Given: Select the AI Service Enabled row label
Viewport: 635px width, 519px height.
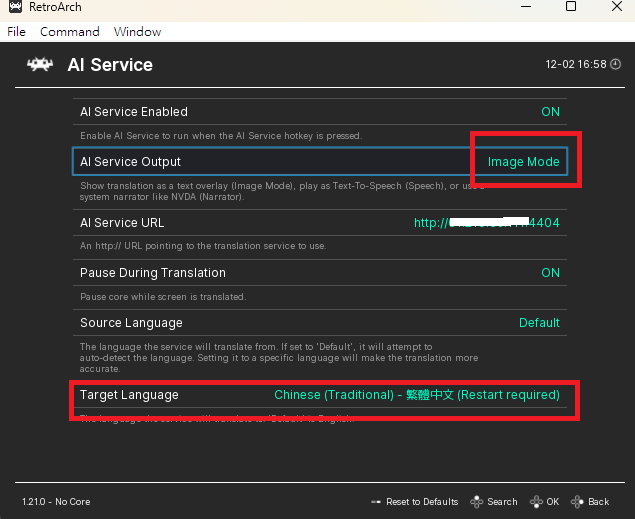Looking at the screenshot, I should click(x=134, y=112).
